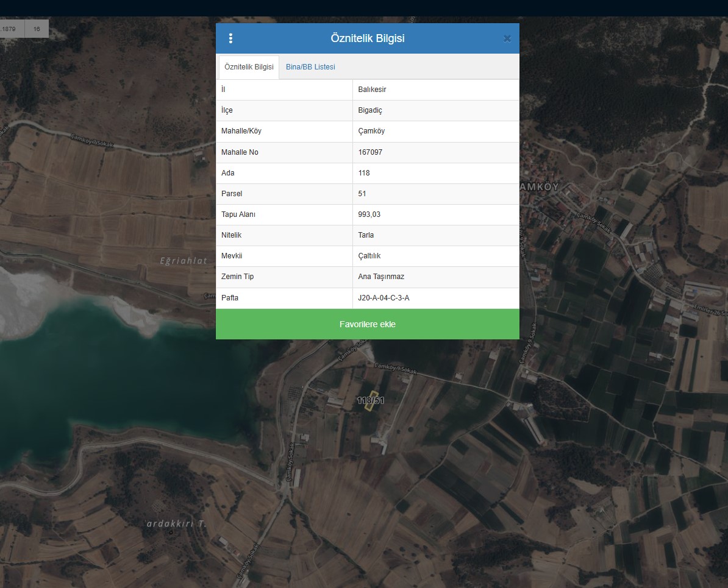Click the 1879 coordinate box
Screen dimensions: 728x588
[12, 29]
